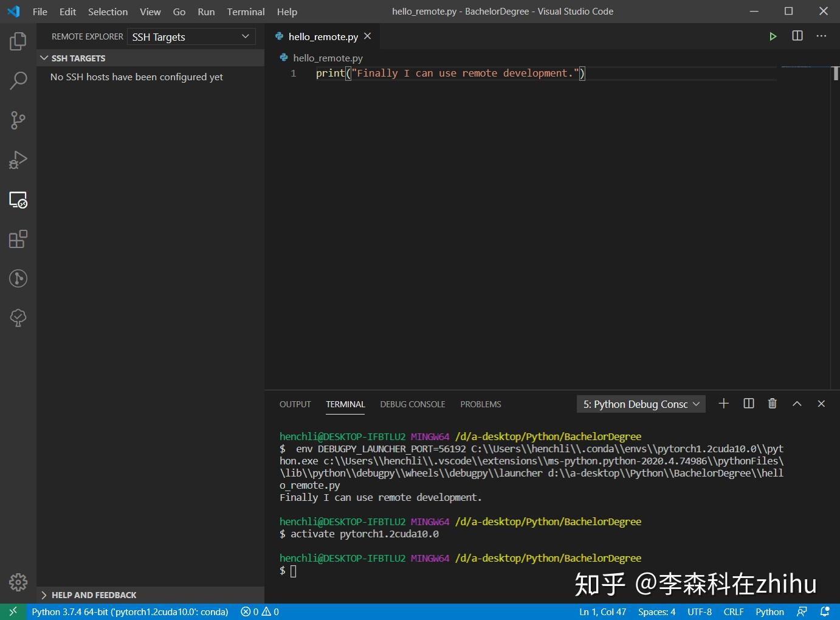Screen dimensions: 840x620
Task: Split the terminal panel
Action: coord(748,403)
